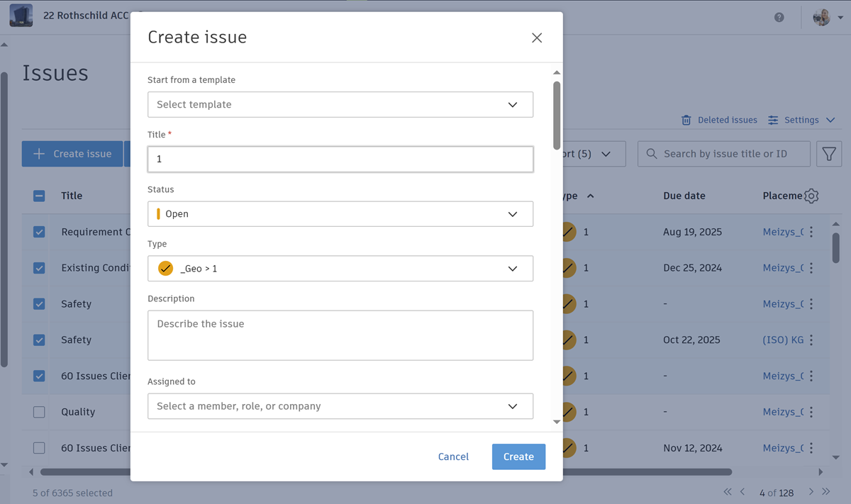
Task: Expand the Select template dropdown
Action: [340, 104]
